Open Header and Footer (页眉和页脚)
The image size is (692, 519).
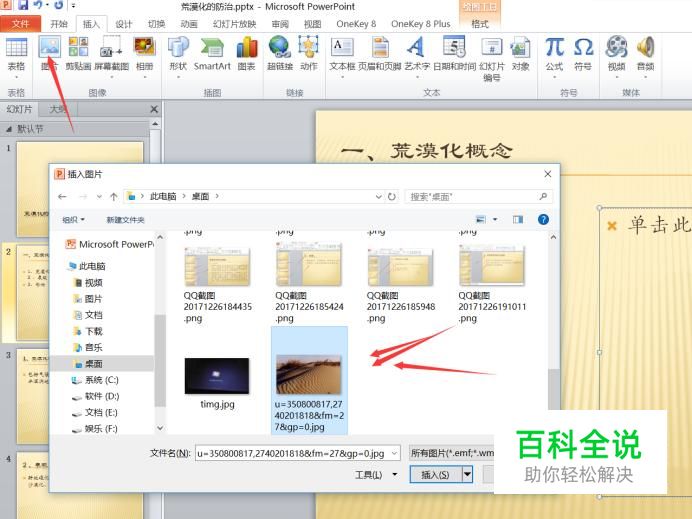tap(380, 54)
